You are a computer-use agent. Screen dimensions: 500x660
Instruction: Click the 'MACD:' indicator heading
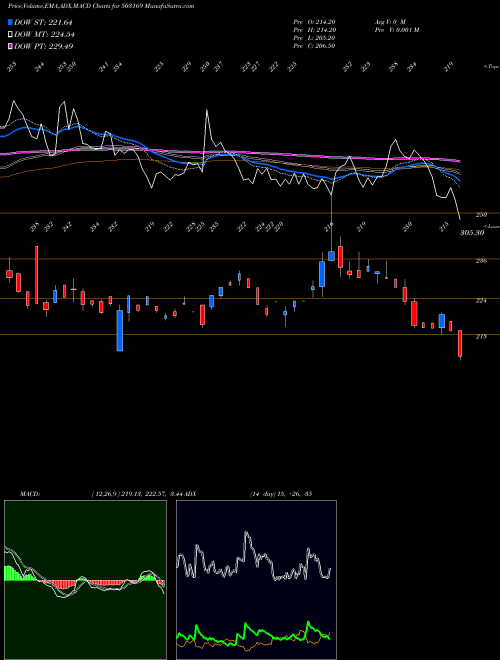pyautogui.click(x=30, y=494)
